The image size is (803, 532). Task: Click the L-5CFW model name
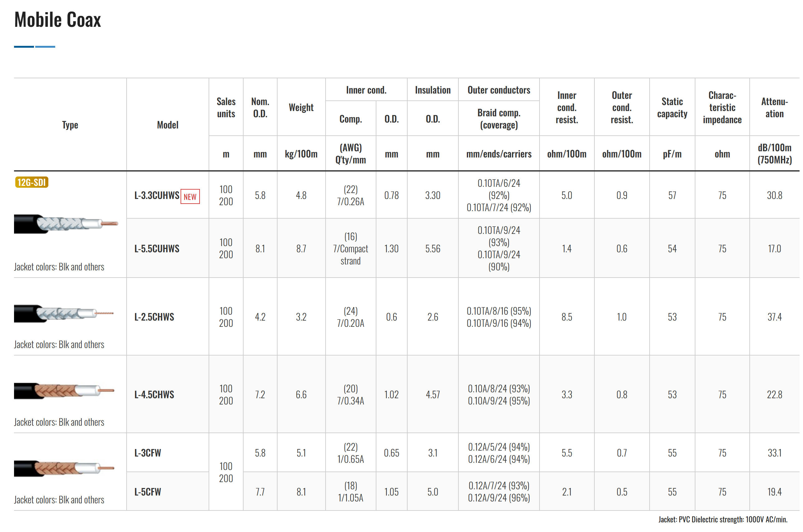(x=148, y=492)
